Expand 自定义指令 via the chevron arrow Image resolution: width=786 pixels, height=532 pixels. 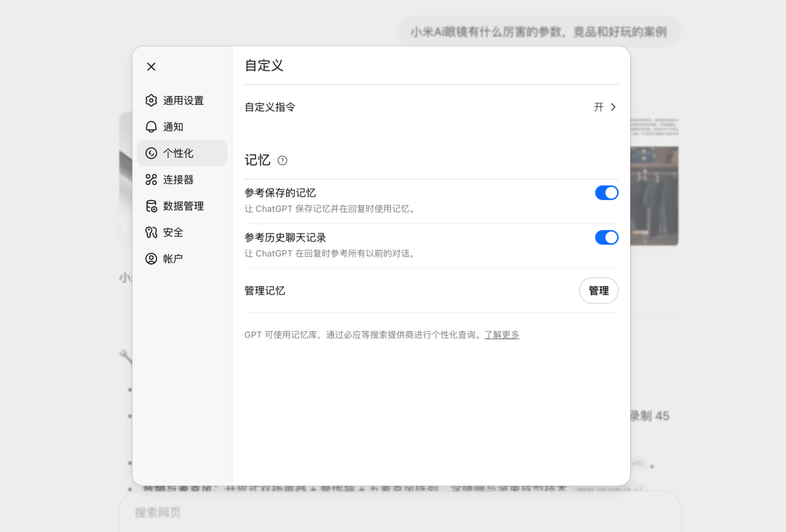click(x=613, y=107)
